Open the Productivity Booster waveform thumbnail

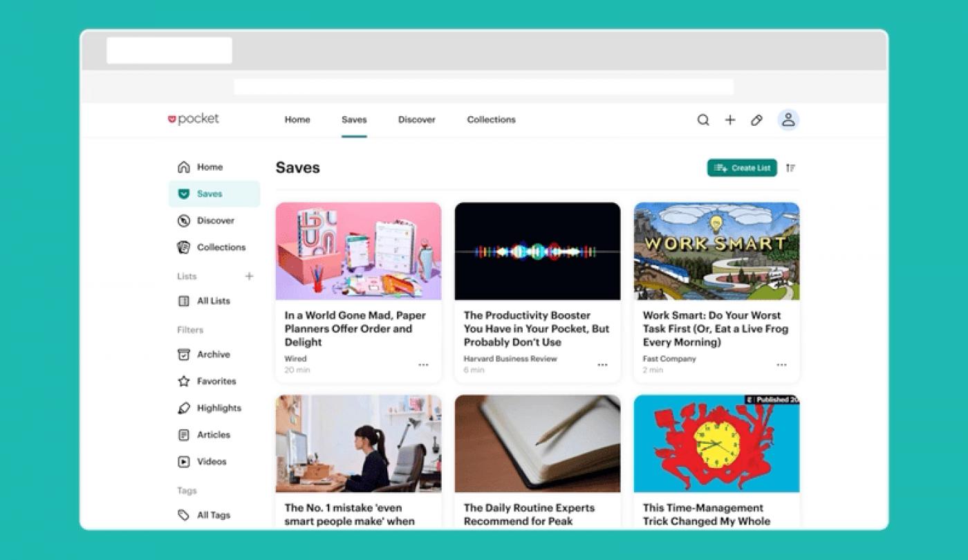(x=537, y=251)
